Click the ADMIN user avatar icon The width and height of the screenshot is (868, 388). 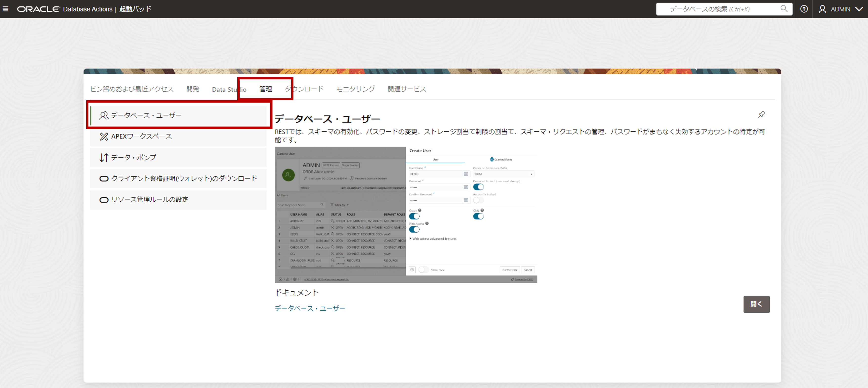tap(823, 9)
